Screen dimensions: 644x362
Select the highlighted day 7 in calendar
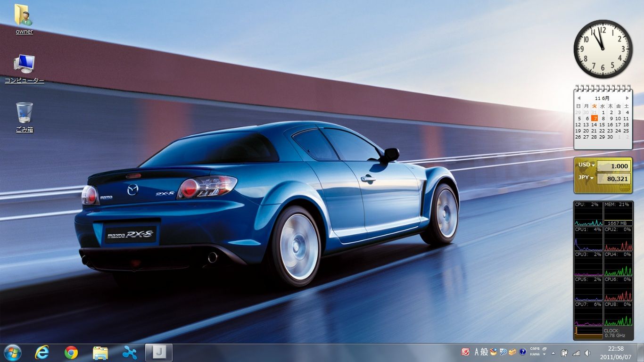pyautogui.click(x=594, y=118)
